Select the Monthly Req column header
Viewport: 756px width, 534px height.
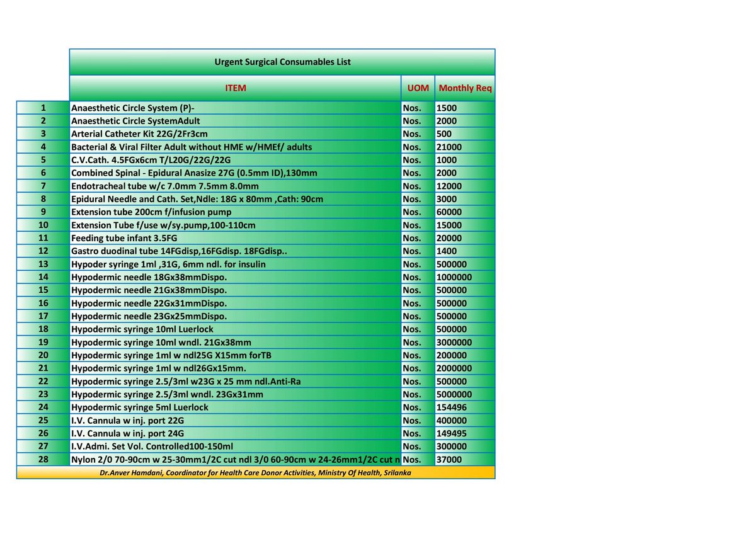[x=465, y=88]
